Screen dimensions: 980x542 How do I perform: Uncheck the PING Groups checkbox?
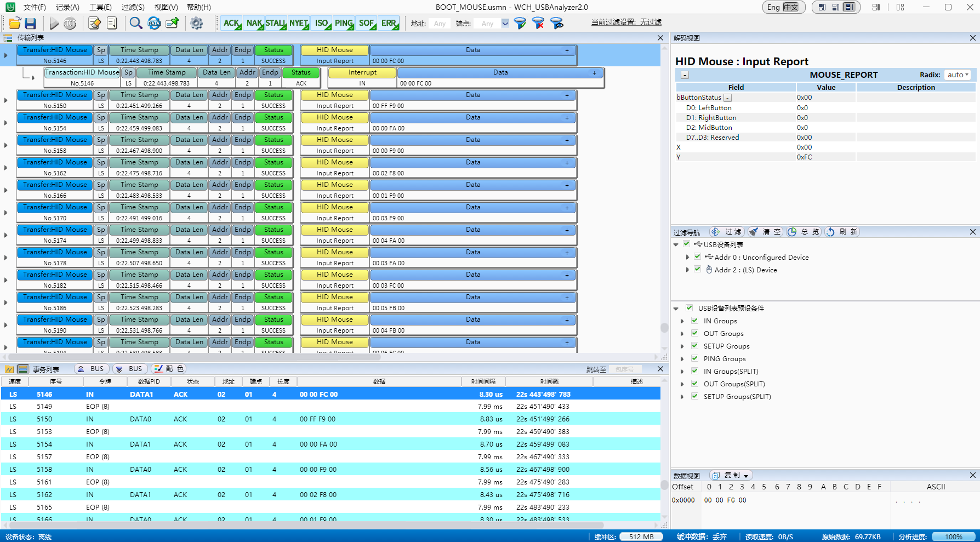coord(694,358)
